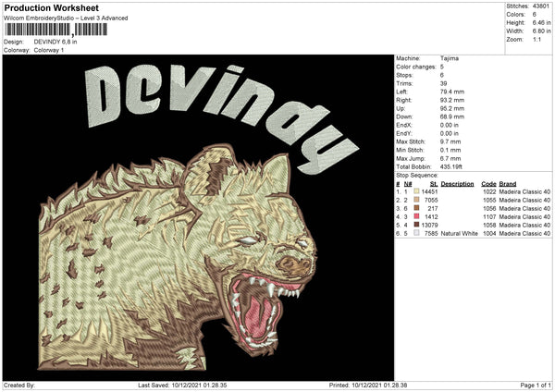Click the 'Printed: 10/12/2021 01.28.38' text

(368, 385)
